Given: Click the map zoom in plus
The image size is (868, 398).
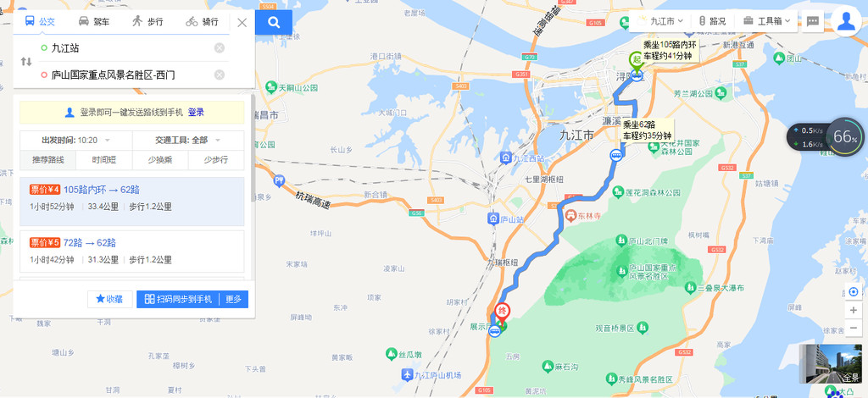Looking at the screenshot, I should (854, 310).
